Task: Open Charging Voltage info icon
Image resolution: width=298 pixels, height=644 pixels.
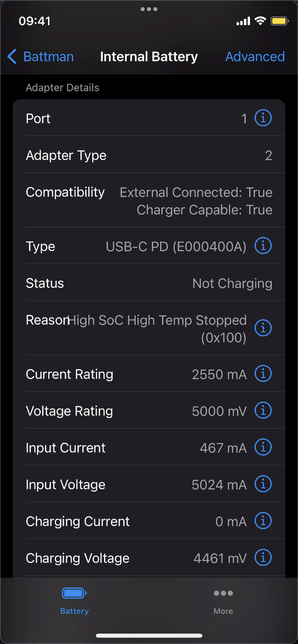Action: tap(263, 558)
